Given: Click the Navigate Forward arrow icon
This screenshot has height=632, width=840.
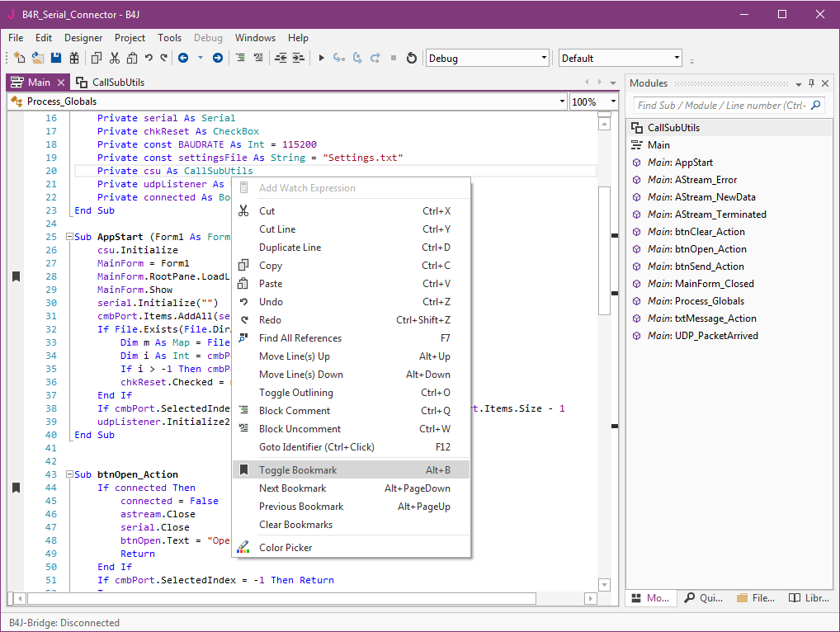Looking at the screenshot, I should (x=218, y=58).
